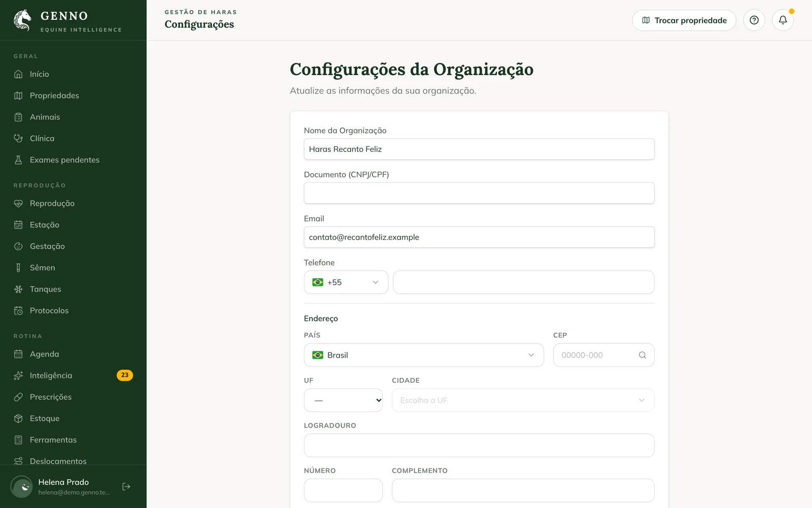Click the Inteligência menu label
The height and width of the screenshot is (508, 812).
tap(51, 375)
